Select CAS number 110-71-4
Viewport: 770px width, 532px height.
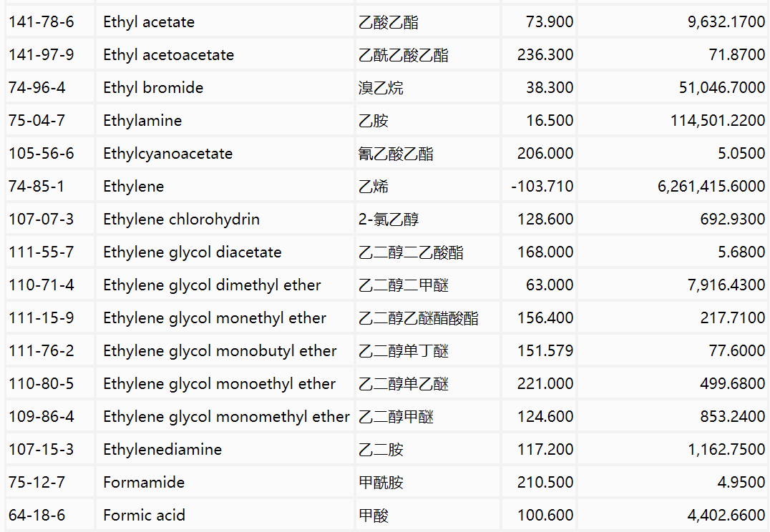click(41, 285)
